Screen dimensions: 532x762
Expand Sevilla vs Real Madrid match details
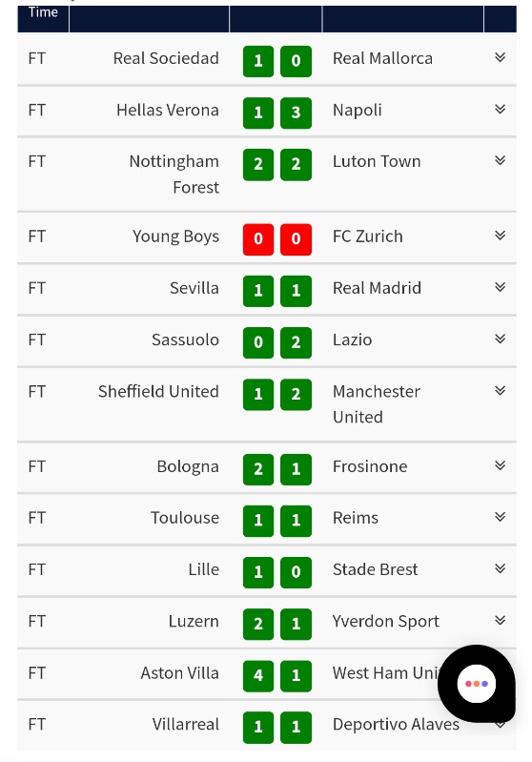[500, 287]
